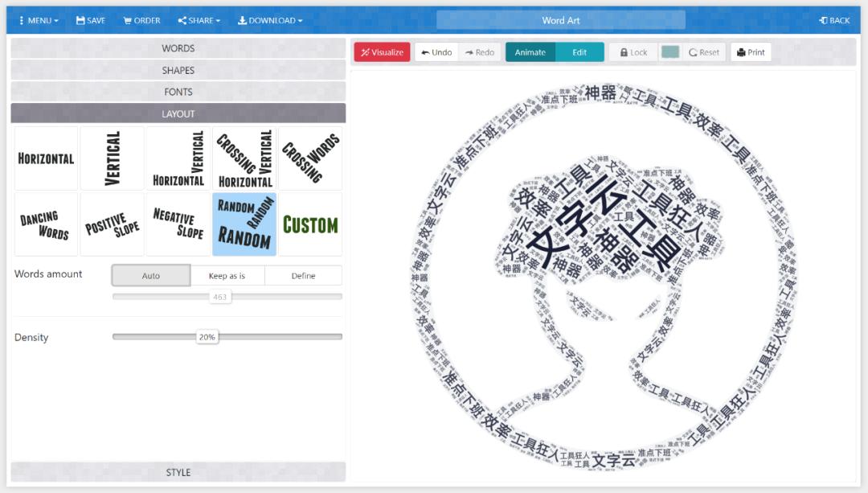Expand the SHARE dropdown

(x=199, y=20)
